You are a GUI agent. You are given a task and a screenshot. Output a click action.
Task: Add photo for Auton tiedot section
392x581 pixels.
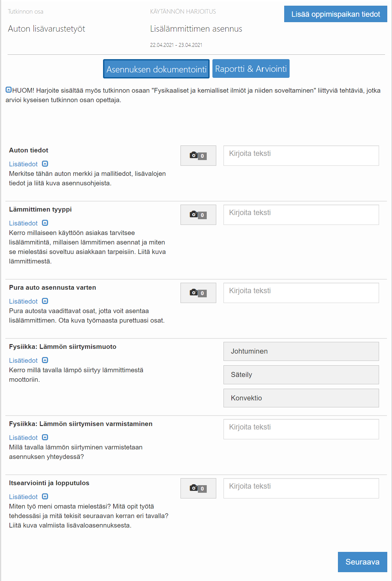198,156
